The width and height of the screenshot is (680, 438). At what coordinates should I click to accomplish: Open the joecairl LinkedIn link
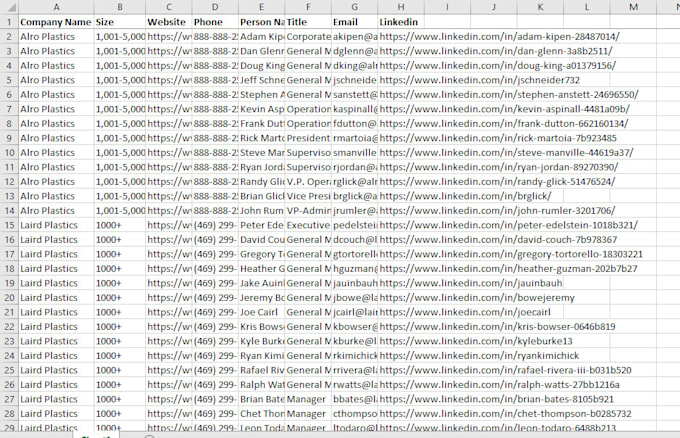(465, 312)
